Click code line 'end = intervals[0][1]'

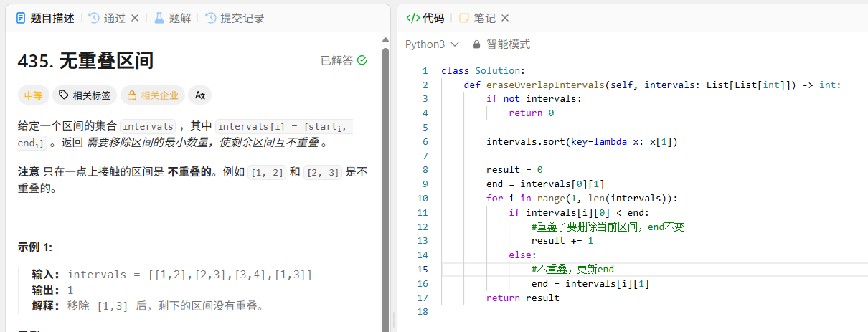click(545, 184)
